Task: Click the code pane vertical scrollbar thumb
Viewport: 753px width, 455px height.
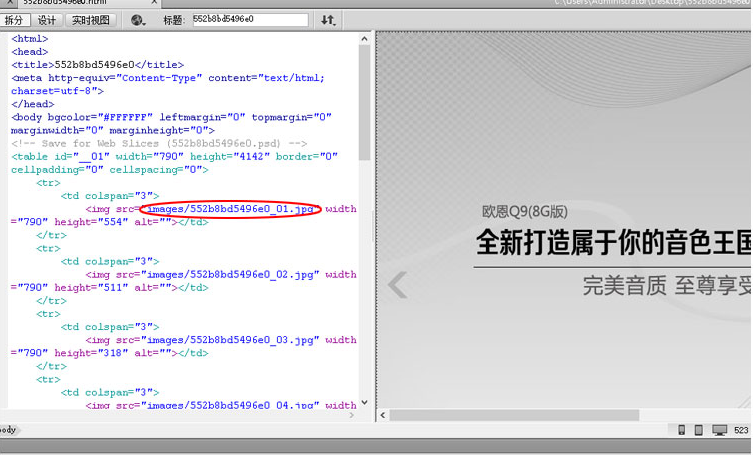Action: [x=364, y=102]
